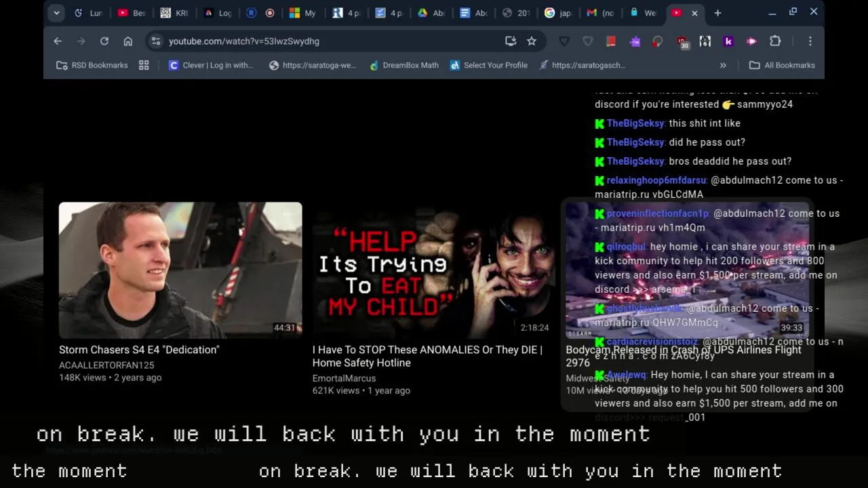The height and width of the screenshot is (488, 868).
Task: Open the dark shield extension icon
Action: [564, 41]
